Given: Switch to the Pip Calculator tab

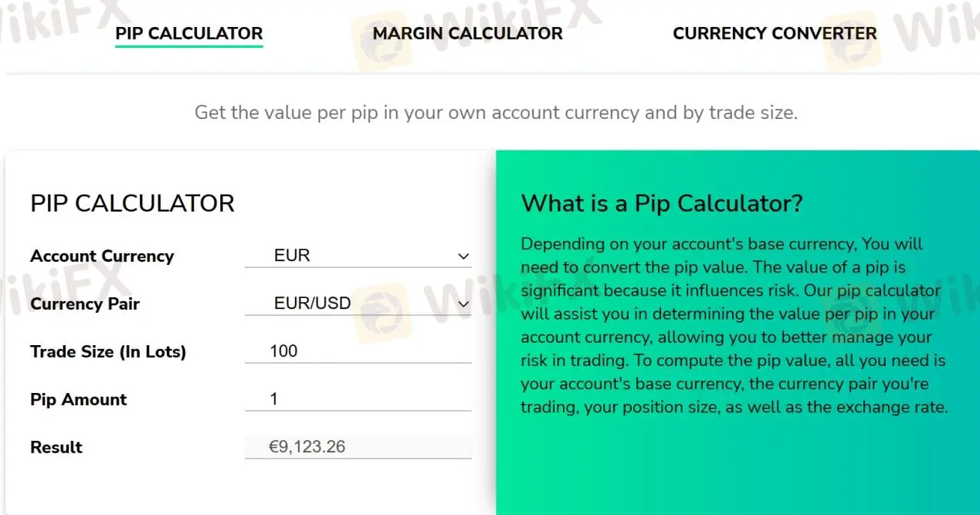Looking at the screenshot, I should click(189, 33).
